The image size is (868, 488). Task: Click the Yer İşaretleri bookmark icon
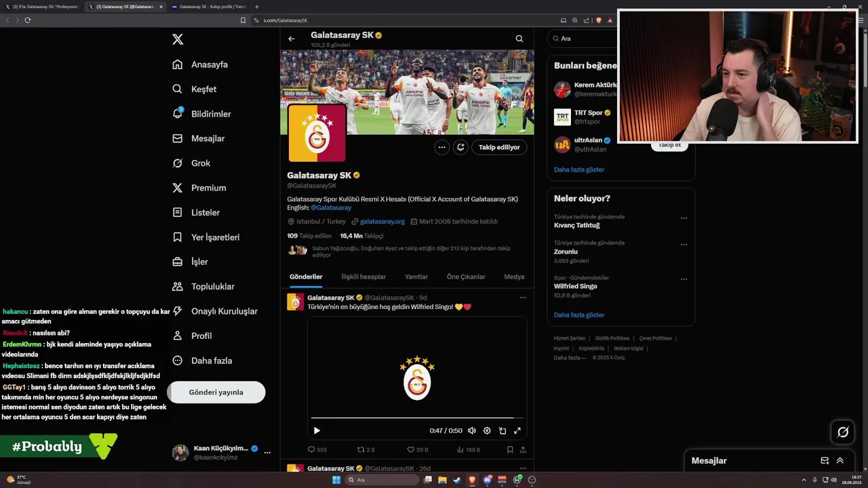point(178,237)
